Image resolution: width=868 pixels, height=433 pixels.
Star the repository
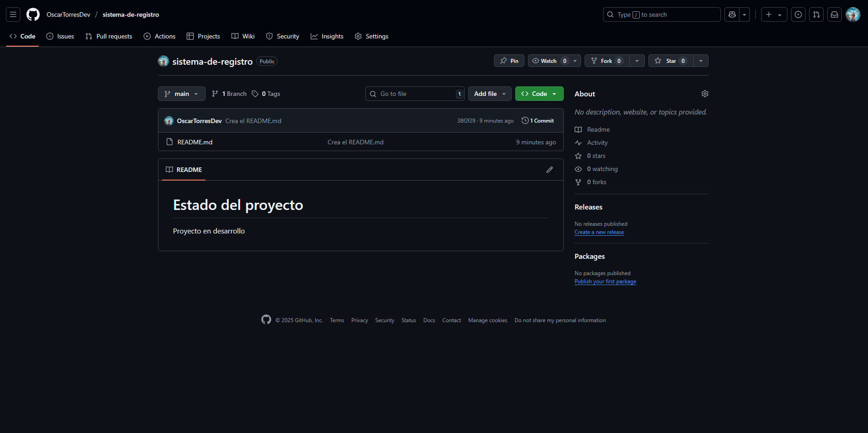point(671,61)
